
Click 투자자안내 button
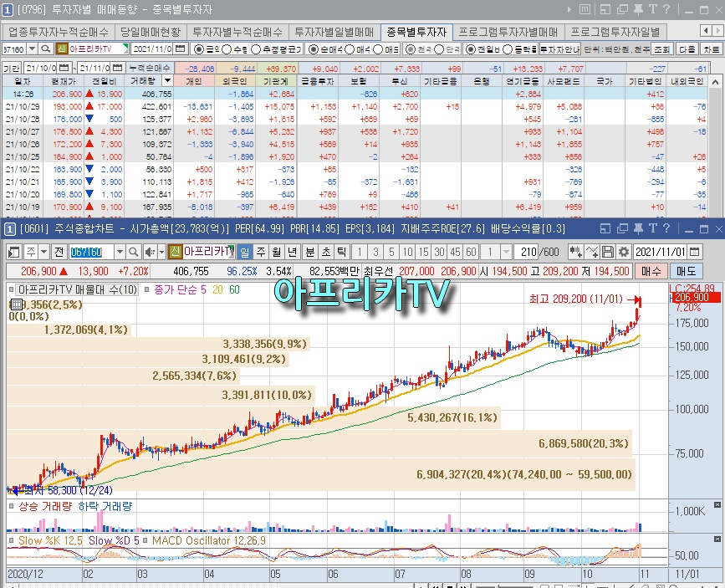click(x=560, y=49)
